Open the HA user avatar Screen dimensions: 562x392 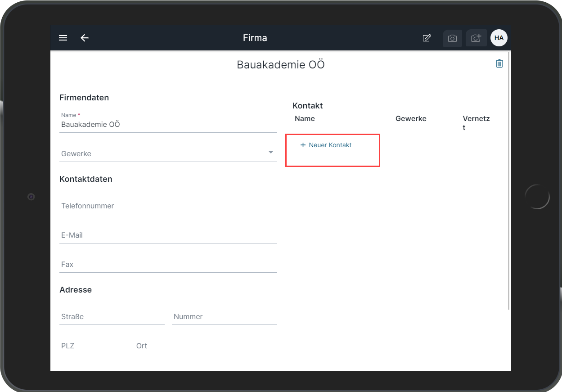point(499,38)
